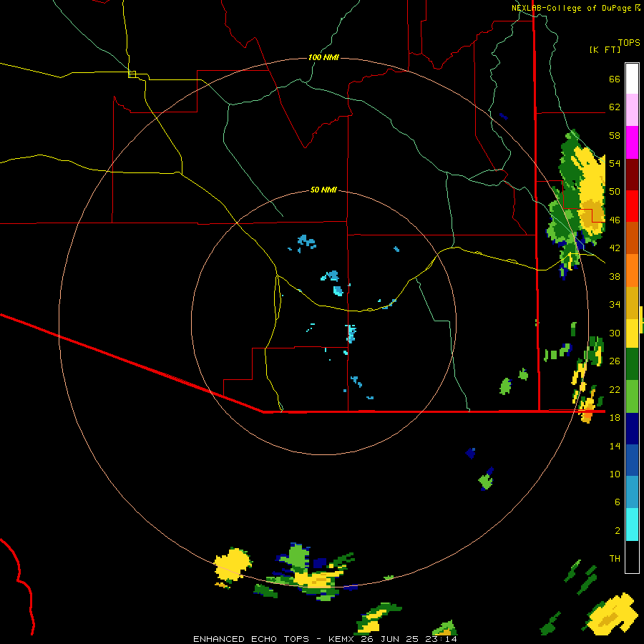Viewport: 644px width, 644px height.
Task: Click the 14 legend value
Action: coord(615,446)
